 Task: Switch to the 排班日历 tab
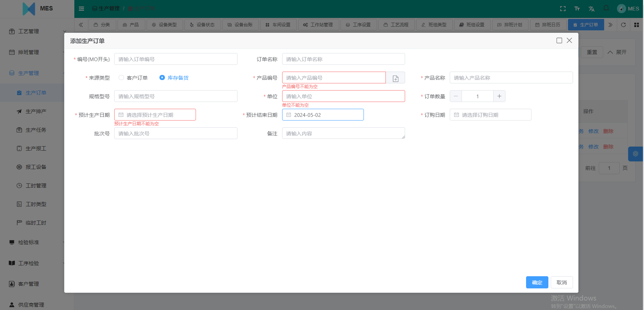(x=548, y=24)
